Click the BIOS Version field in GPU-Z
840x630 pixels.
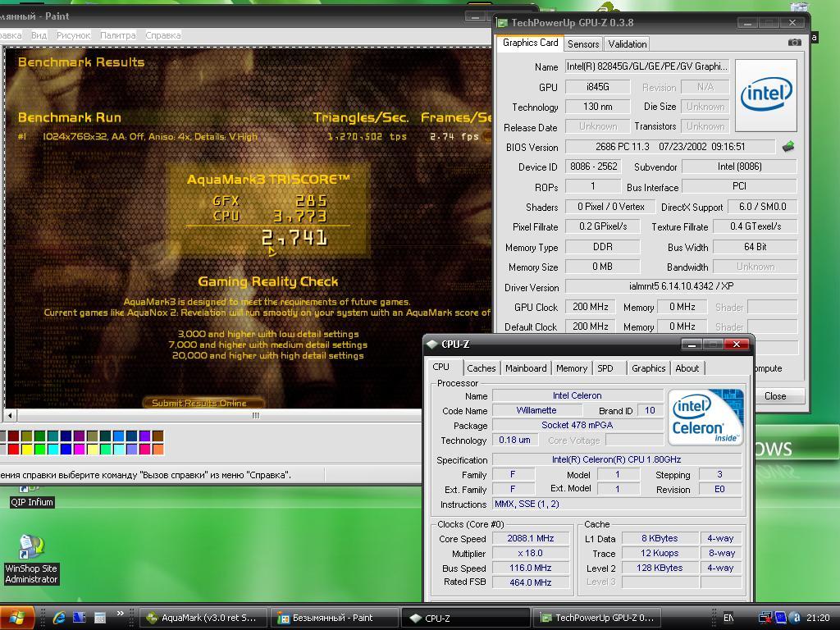pyautogui.click(x=670, y=146)
